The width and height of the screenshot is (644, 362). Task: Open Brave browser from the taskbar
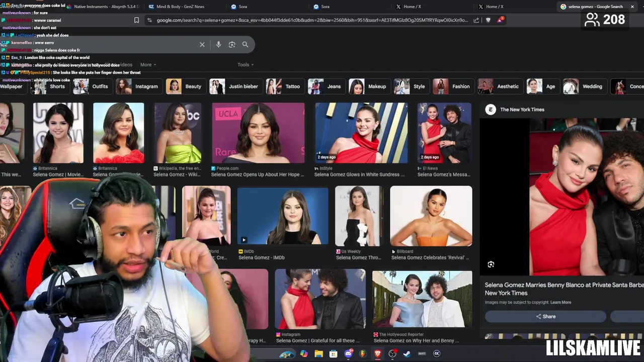pyautogui.click(x=377, y=354)
